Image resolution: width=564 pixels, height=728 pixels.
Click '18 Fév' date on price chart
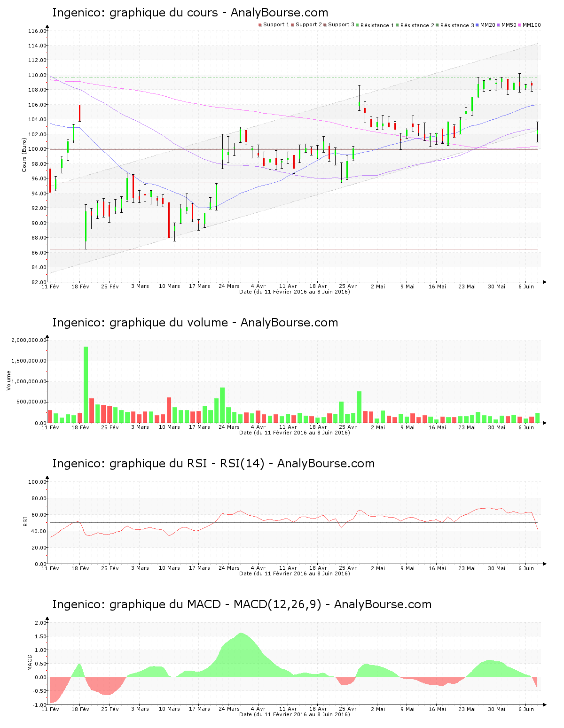80,287
